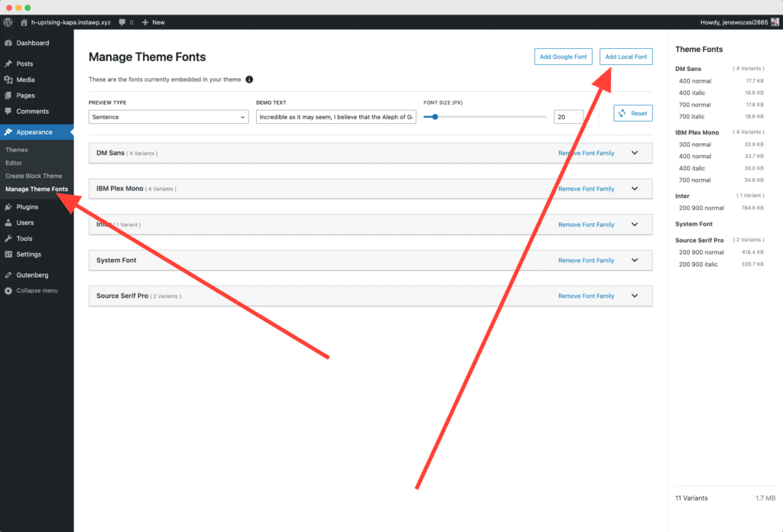This screenshot has width=783, height=532.
Task: Open the Editor submenu item
Action: click(14, 163)
